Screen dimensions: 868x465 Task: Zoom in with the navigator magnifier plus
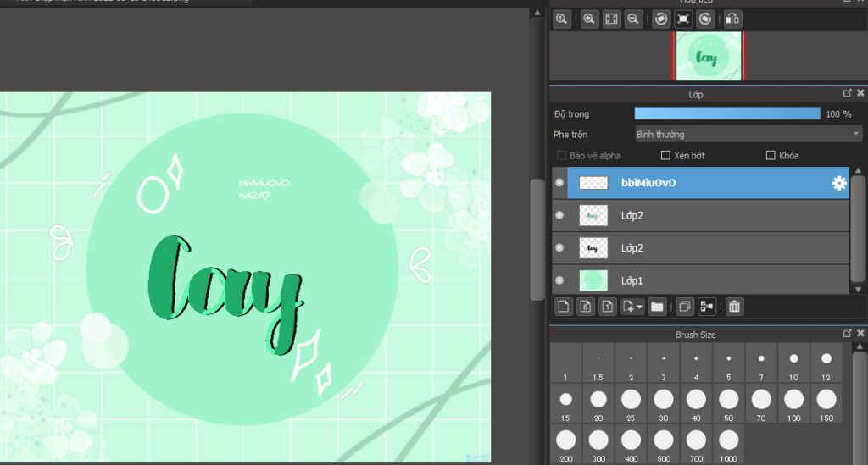(x=590, y=19)
